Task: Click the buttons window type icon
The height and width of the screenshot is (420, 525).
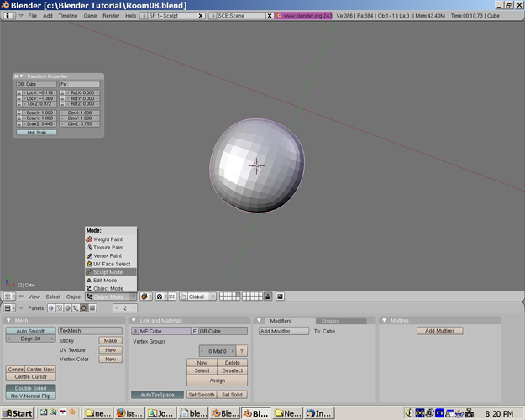Action: (x=8, y=308)
